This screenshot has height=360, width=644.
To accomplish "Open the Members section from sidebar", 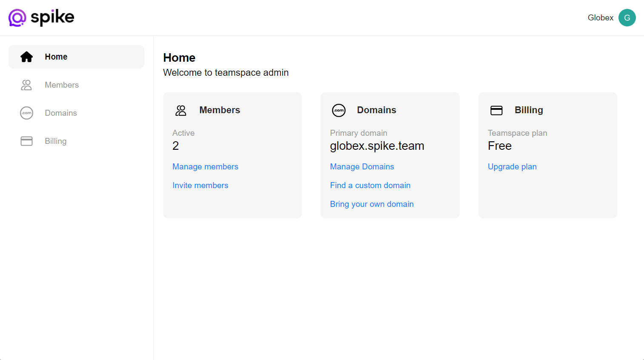I will [x=61, y=85].
